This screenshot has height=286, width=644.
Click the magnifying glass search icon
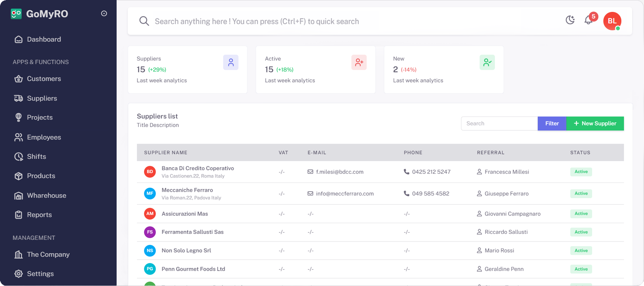point(144,21)
